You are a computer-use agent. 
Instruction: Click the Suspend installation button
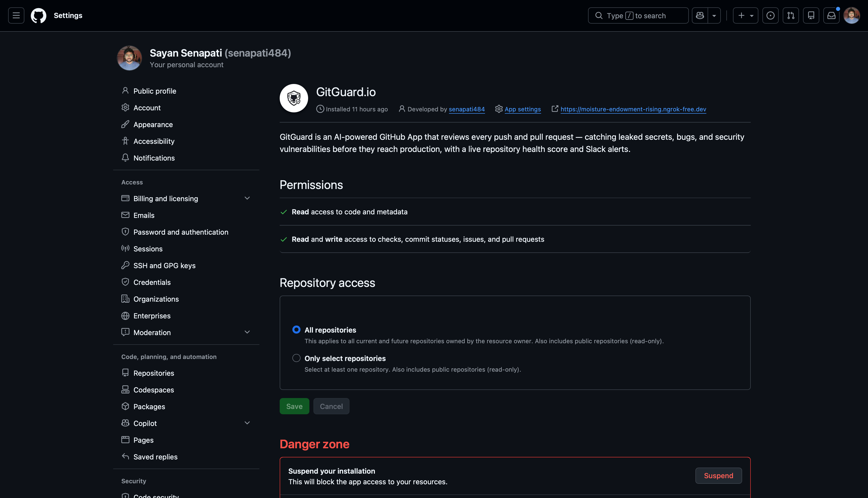tap(719, 476)
